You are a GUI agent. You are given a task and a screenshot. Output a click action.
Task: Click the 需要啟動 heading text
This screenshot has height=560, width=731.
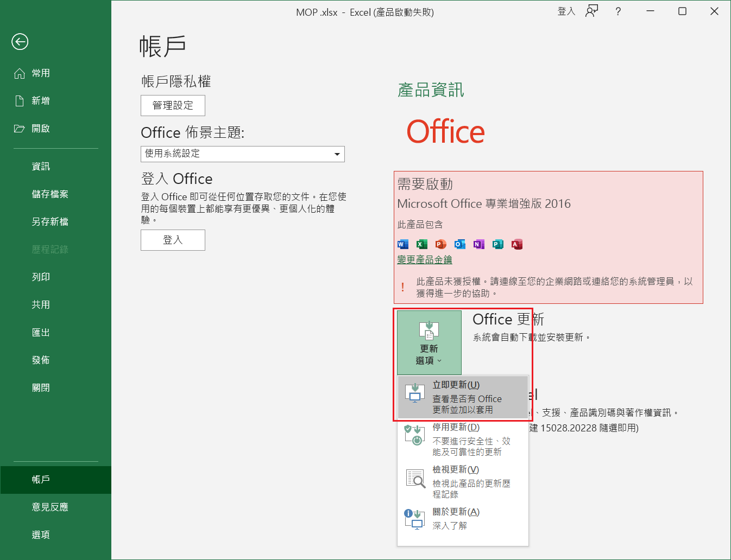(425, 184)
